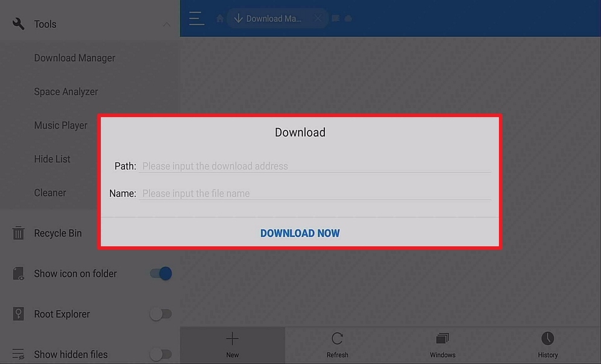Click the chat bubble icon in top bar
The width and height of the screenshot is (601, 364).
coord(336,18)
